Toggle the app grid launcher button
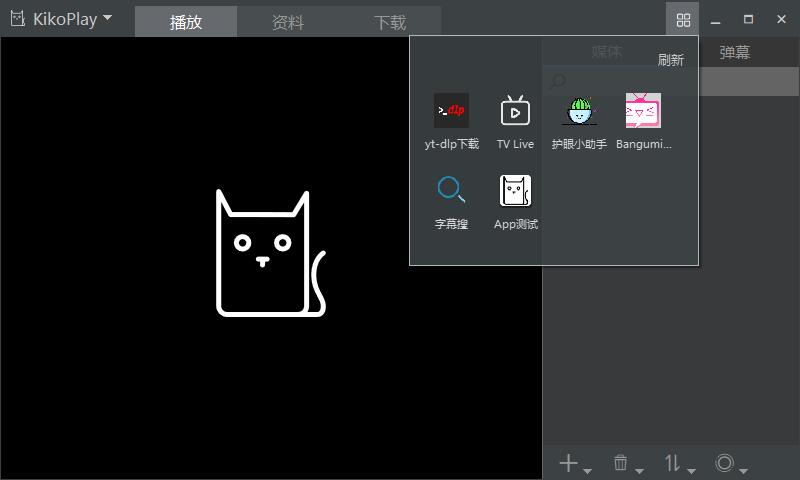The image size is (800, 480). point(683,19)
